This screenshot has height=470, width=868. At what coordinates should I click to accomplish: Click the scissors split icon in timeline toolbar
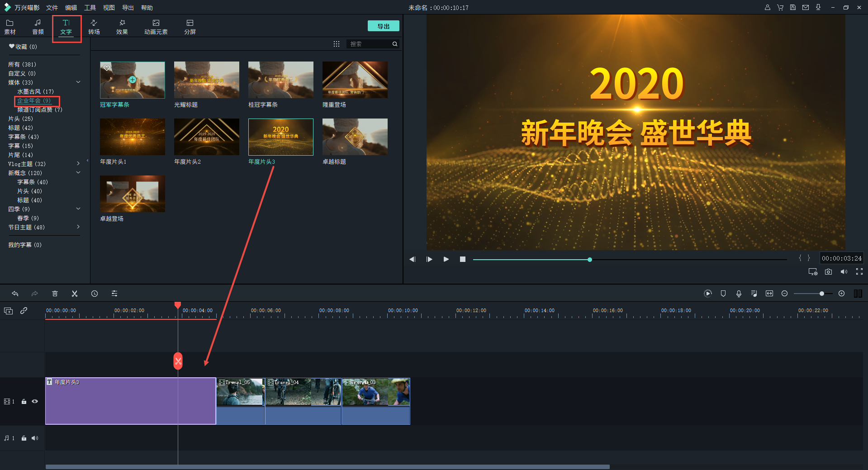point(75,294)
